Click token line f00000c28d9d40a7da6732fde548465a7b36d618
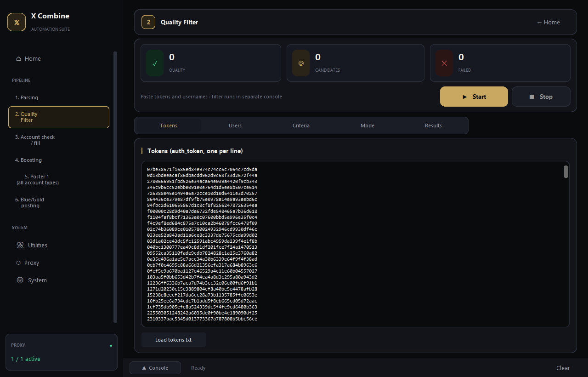 (x=202, y=211)
